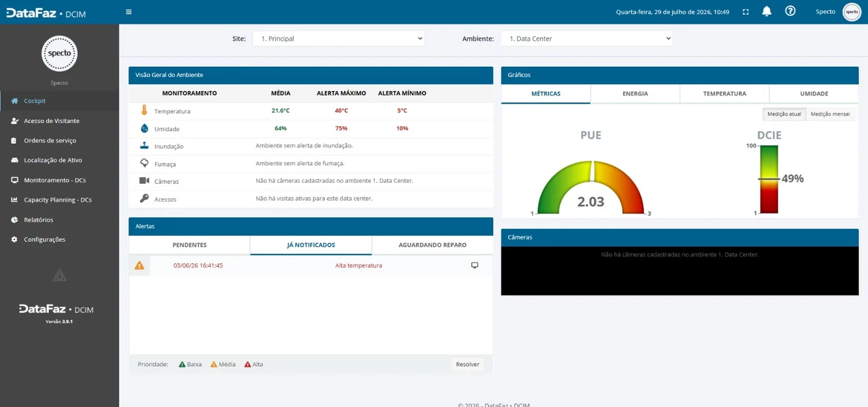
Task: Click the Configurações gear icon
Action: [14, 240]
